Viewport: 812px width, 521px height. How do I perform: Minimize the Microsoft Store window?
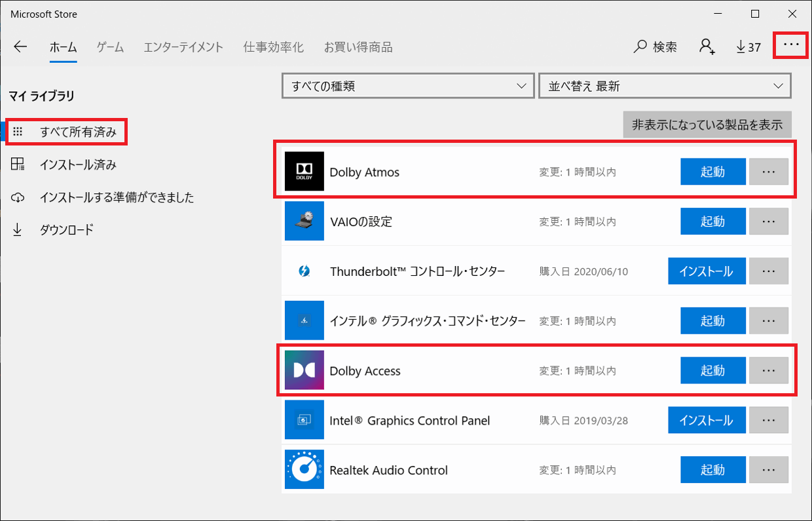pyautogui.click(x=718, y=14)
